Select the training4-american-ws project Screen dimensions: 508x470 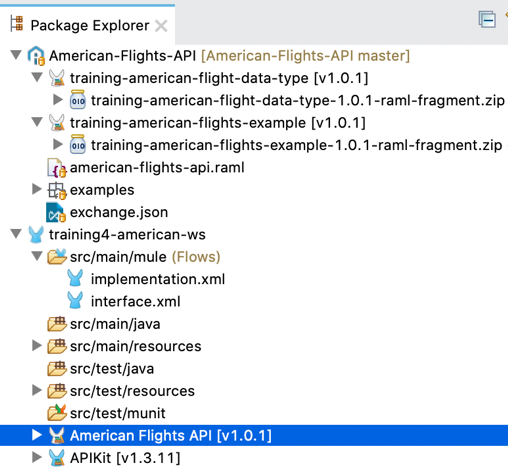click(x=127, y=234)
